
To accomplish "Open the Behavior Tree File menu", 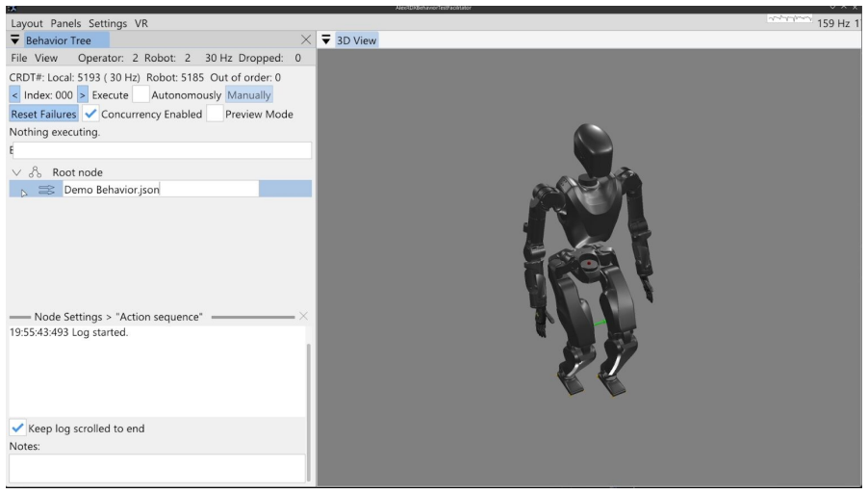I will pyautogui.click(x=19, y=58).
